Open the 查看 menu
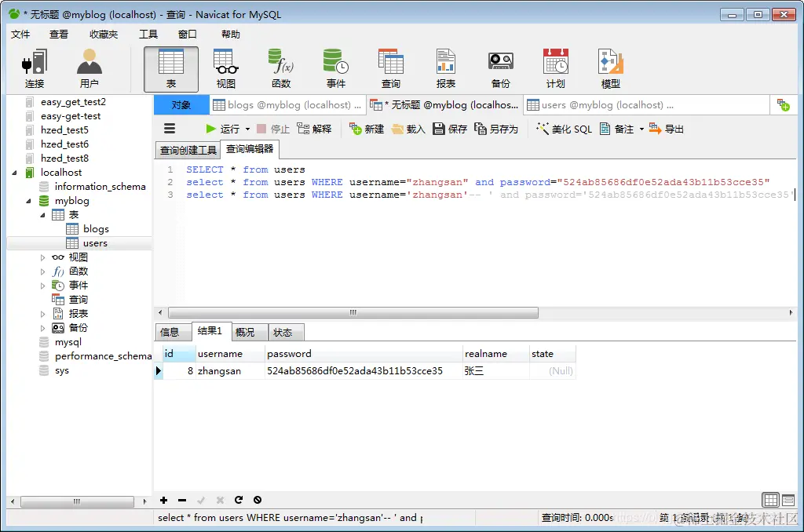The height and width of the screenshot is (532, 804). [x=58, y=35]
